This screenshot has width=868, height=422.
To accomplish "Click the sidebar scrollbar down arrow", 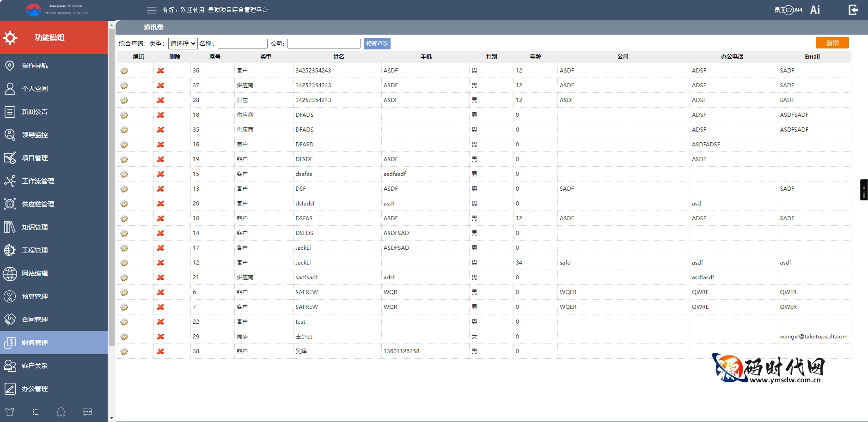I will click(x=111, y=418).
